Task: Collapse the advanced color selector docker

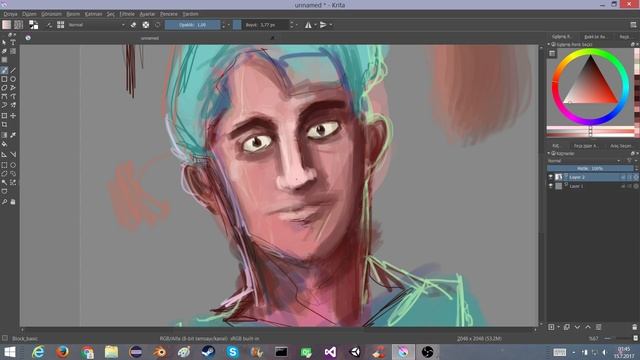Action: 549,44
